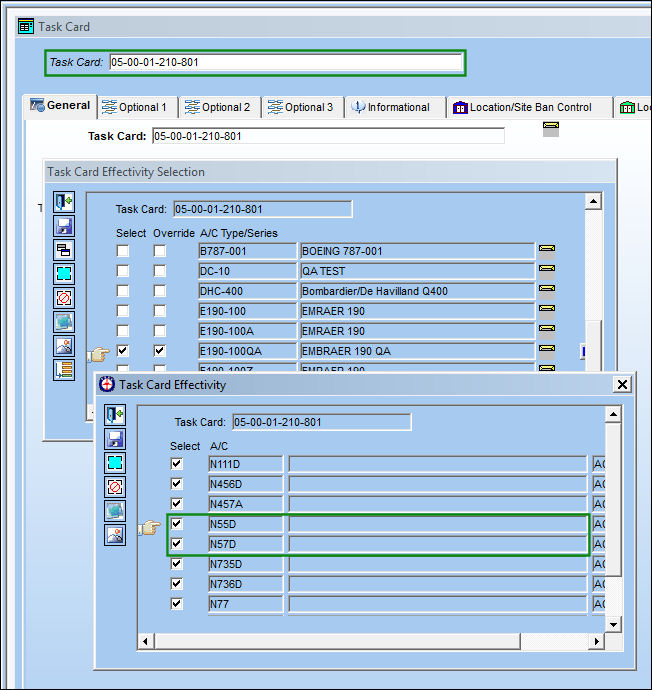Switch to the Optional 2 tab
The height and width of the screenshot is (690, 652).
coord(220,107)
